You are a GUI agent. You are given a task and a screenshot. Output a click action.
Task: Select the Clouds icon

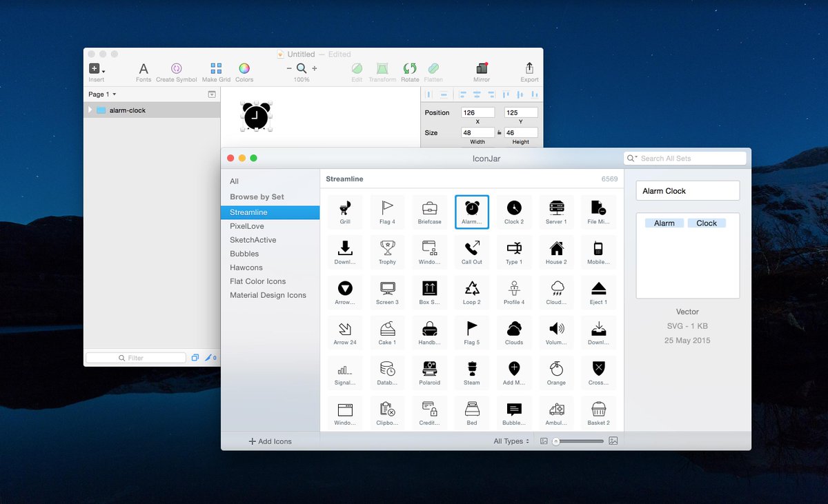pyautogui.click(x=514, y=332)
